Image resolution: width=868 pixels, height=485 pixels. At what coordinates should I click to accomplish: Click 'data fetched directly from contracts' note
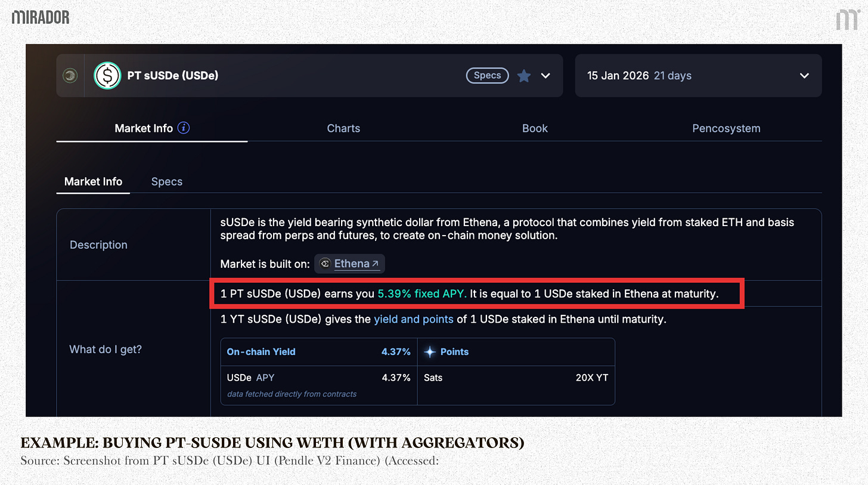[x=292, y=394]
